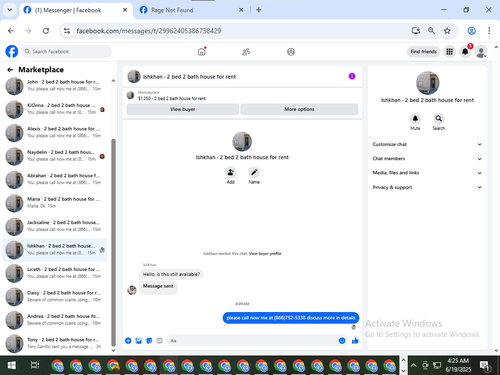The height and width of the screenshot is (375, 500).
Task: Click the purple conversation info icon
Action: [x=352, y=76]
